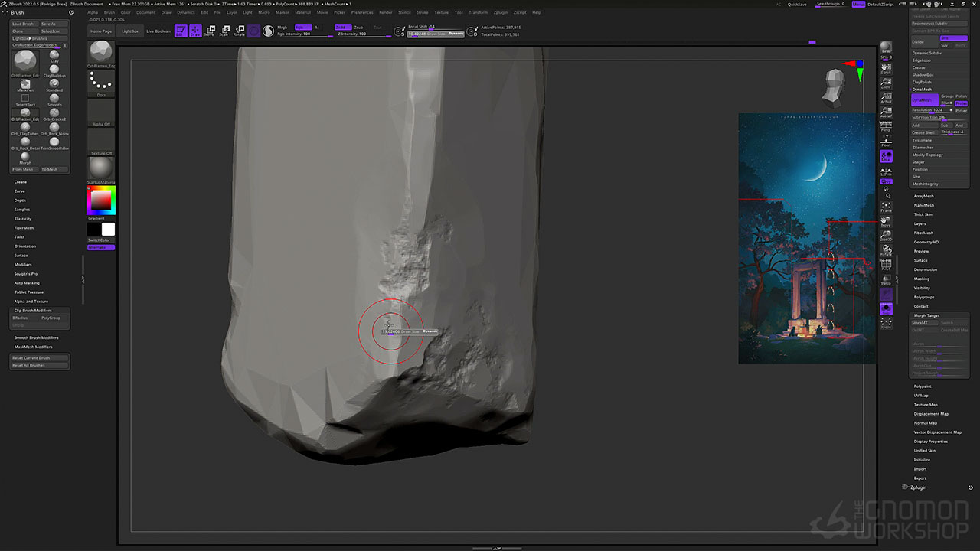Open the Zplugin menu
This screenshot has width=980, height=551.
(501, 12)
